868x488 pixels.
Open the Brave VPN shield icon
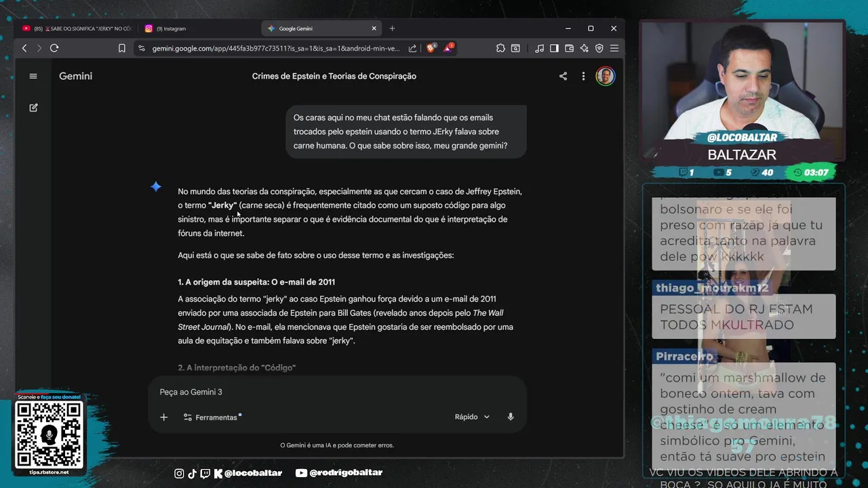[599, 48]
